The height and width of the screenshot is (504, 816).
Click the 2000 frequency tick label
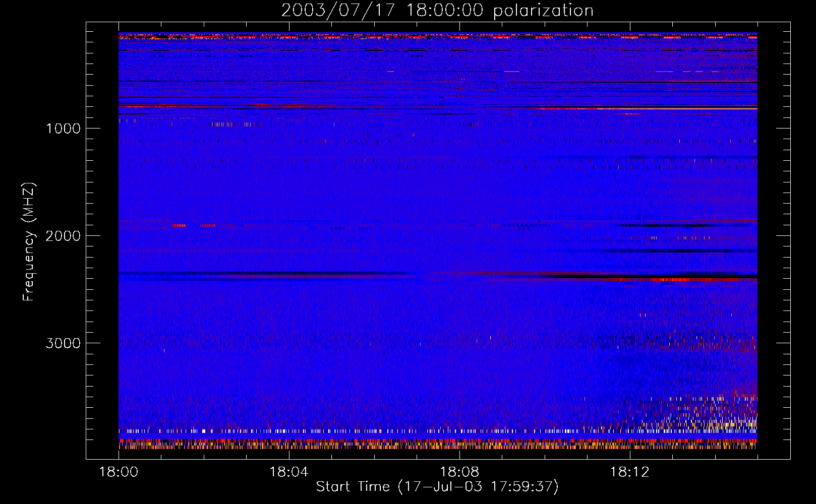tap(63, 236)
